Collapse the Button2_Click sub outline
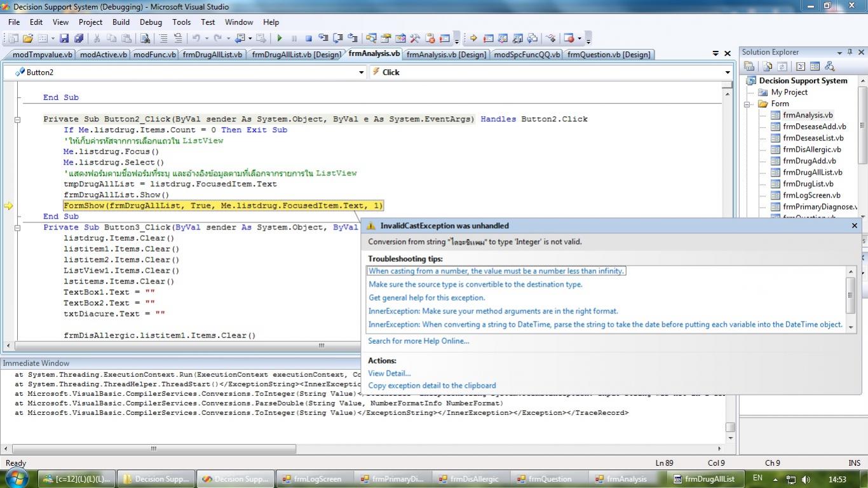Image resolution: width=868 pixels, height=488 pixels. (17, 119)
